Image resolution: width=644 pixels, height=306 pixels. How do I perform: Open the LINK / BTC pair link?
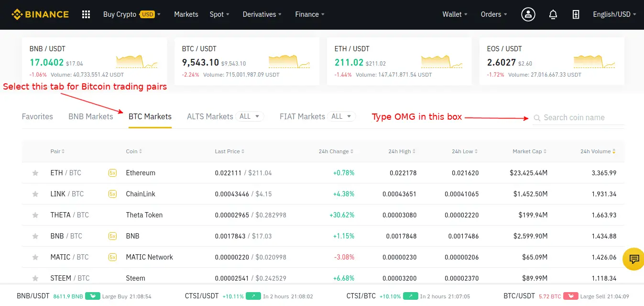point(67,194)
